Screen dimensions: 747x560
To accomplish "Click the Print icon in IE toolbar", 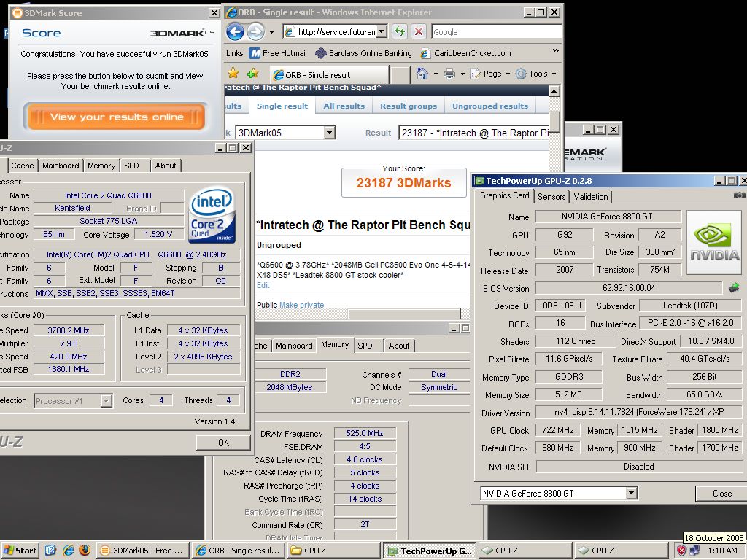I will (x=449, y=74).
